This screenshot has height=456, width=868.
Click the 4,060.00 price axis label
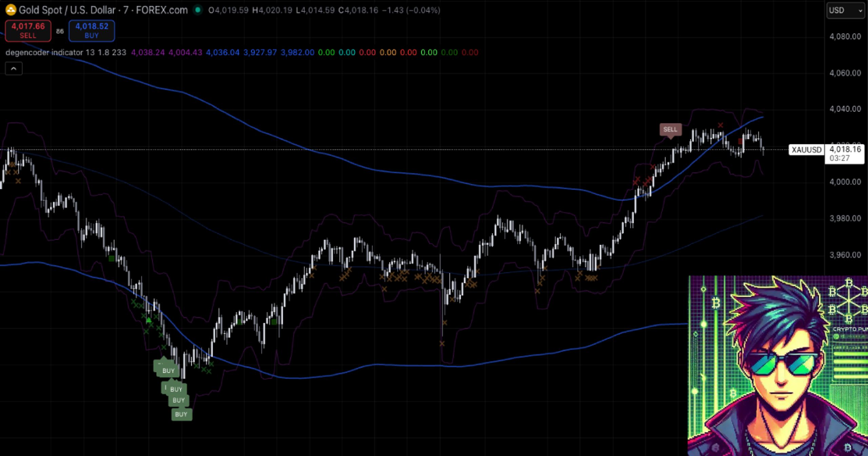pyautogui.click(x=845, y=73)
